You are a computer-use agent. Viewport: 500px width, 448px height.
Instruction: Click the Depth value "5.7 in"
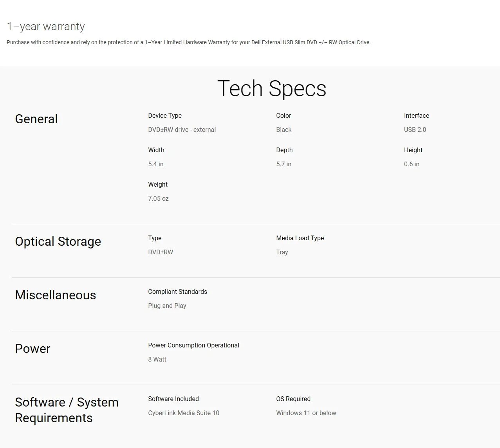tap(283, 164)
